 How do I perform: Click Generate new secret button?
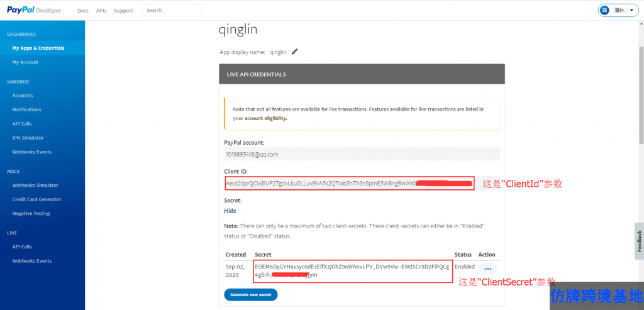tap(250, 294)
